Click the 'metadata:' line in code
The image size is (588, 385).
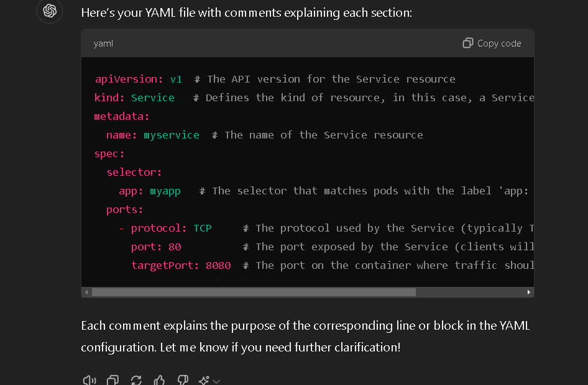coord(121,117)
